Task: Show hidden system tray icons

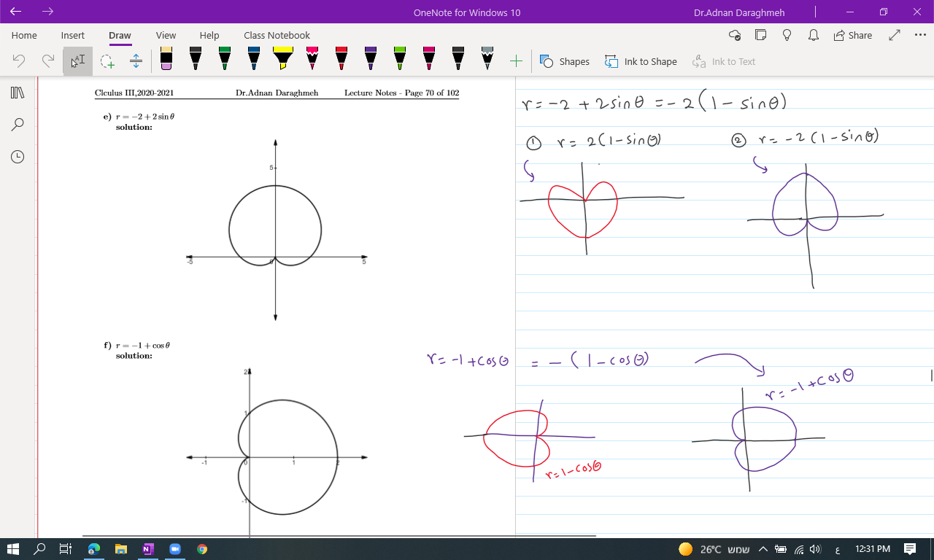Action: (x=763, y=549)
